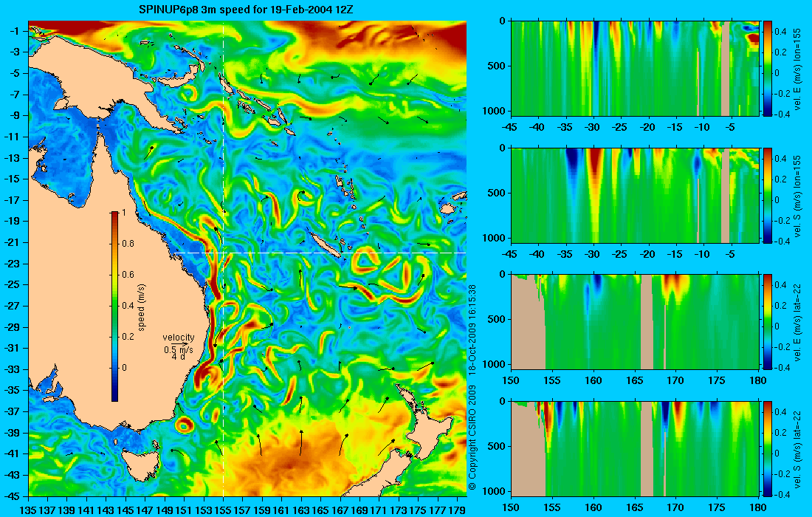Click the title "SPINUP6p8 3m speed for 19-Feb-2004 12Z"

[247, 10]
